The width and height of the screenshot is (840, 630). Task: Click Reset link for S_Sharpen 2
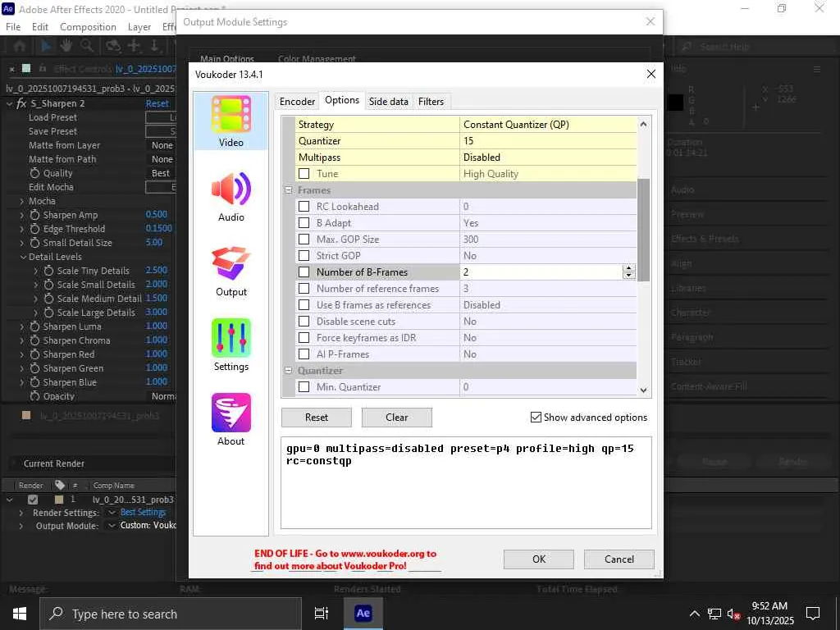[157, 103]
